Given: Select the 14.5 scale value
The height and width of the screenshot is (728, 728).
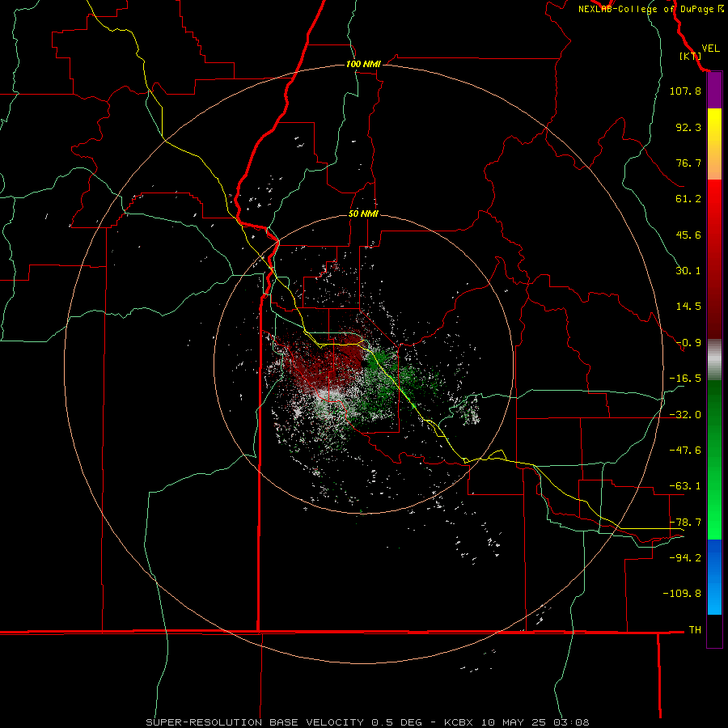Looking at the screenshot, I should [688, 307].
